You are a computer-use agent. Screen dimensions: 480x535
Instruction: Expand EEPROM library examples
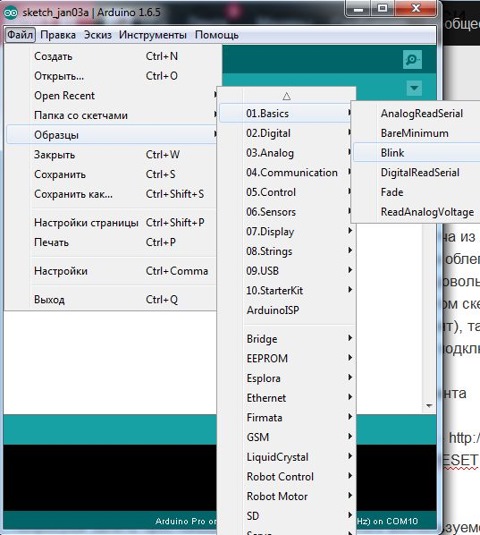287,358
